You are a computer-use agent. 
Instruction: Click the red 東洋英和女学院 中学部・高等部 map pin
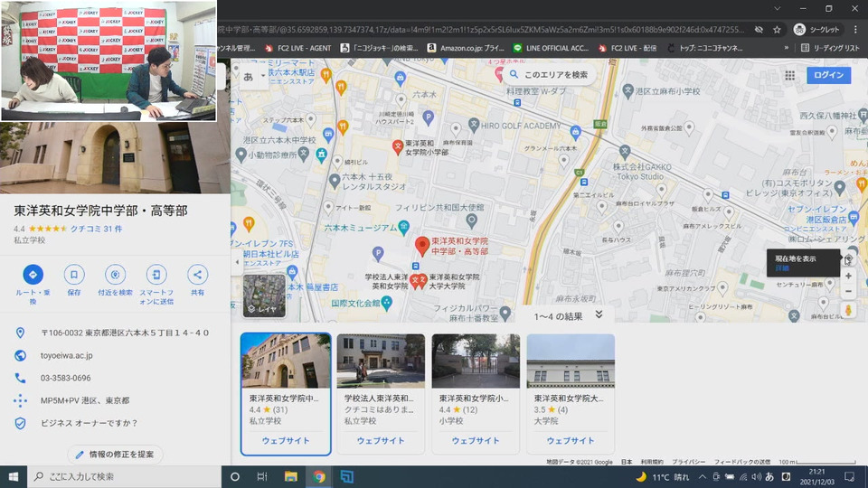click(422, 246)
